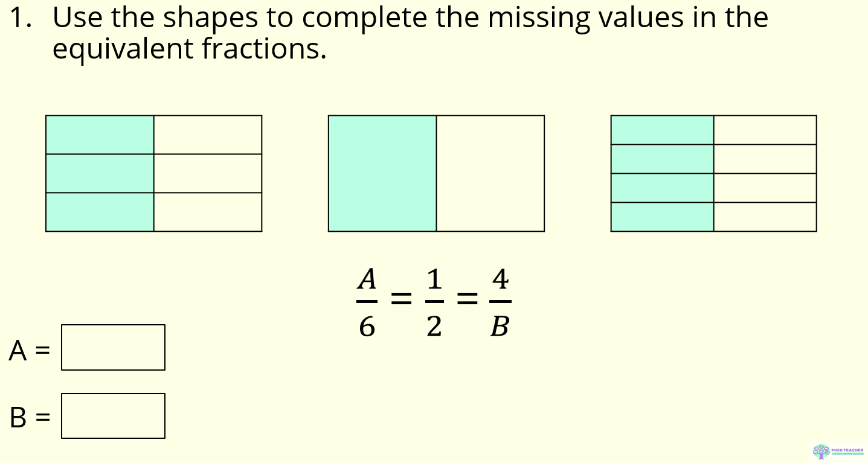The width and height of the screenshot is (868, 463).
Task: Select the bottom unshaded cell of the eight-part rectangle
Action: coord(765,217)
